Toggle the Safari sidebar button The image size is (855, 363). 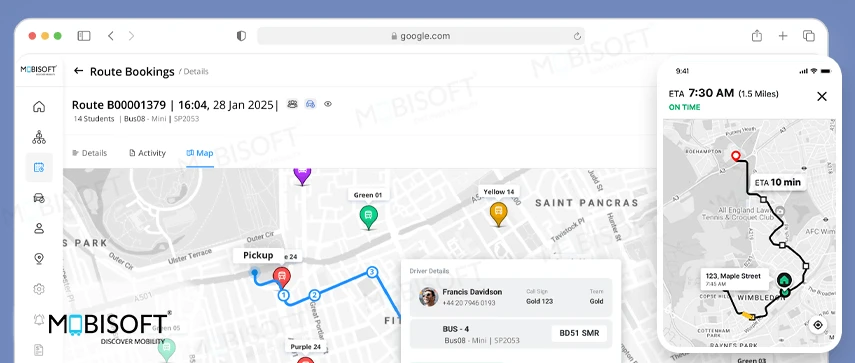pyautogui.click(x=84, y=36)
